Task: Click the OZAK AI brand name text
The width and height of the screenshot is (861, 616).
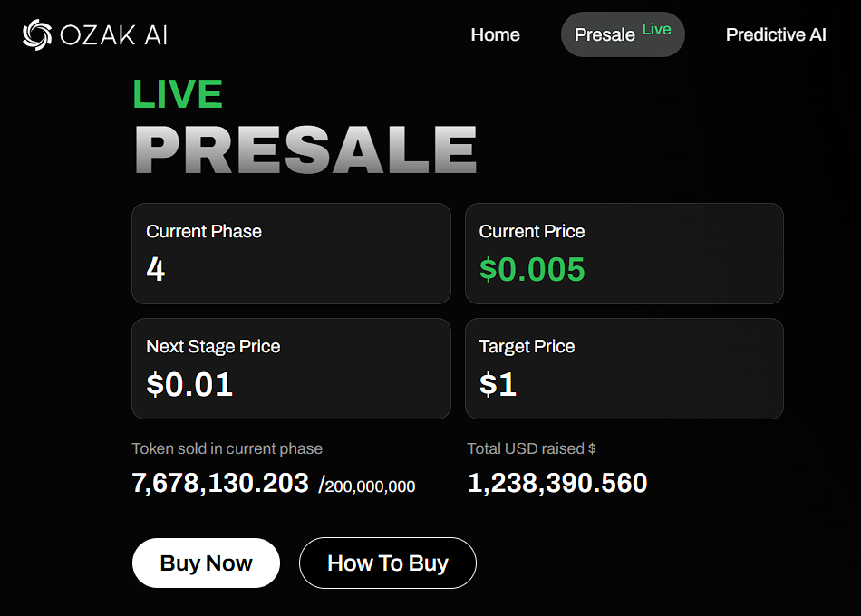Action: 113,35
